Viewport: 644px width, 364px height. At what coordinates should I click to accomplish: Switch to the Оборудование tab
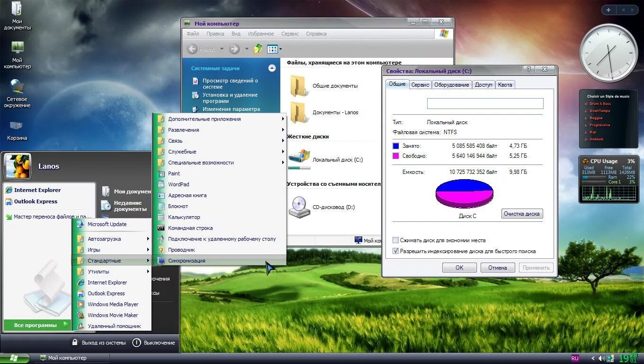(x=452, y=85)
